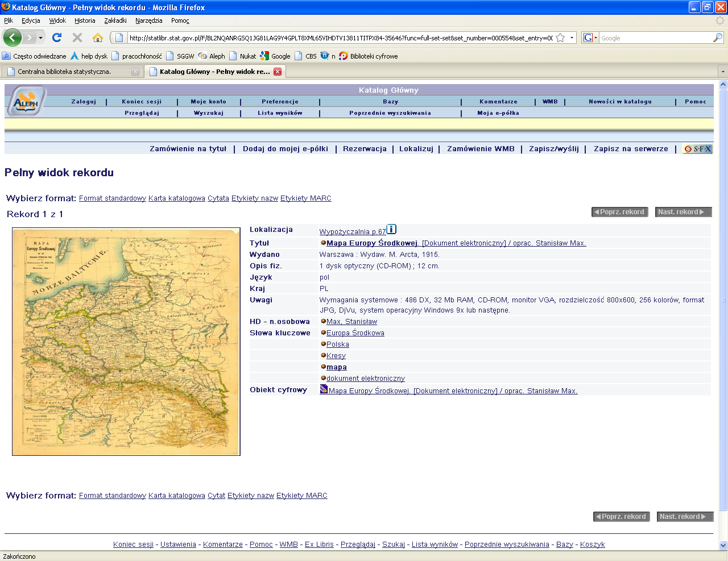Select the top Etykiety MARC format
The image size is (728, 561).
(306, 198)
